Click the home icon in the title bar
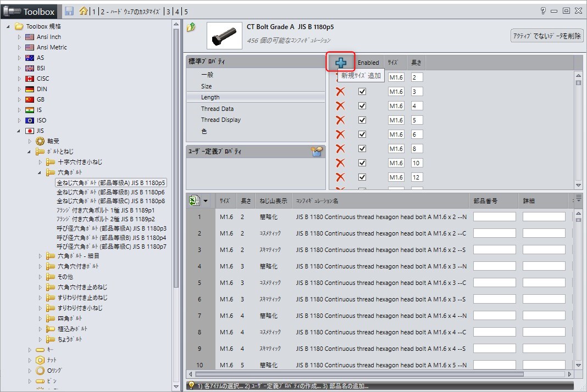This screenshot has width=587, height=392. coord(83,11)
